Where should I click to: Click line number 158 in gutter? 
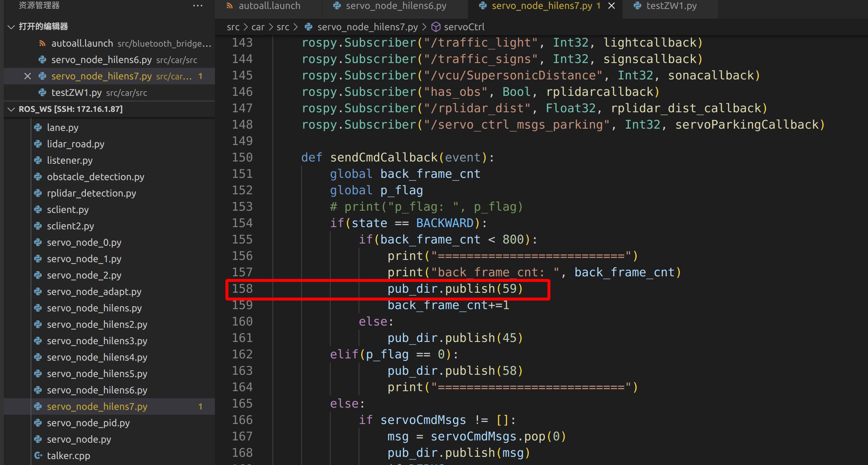(x=242, y=289)
